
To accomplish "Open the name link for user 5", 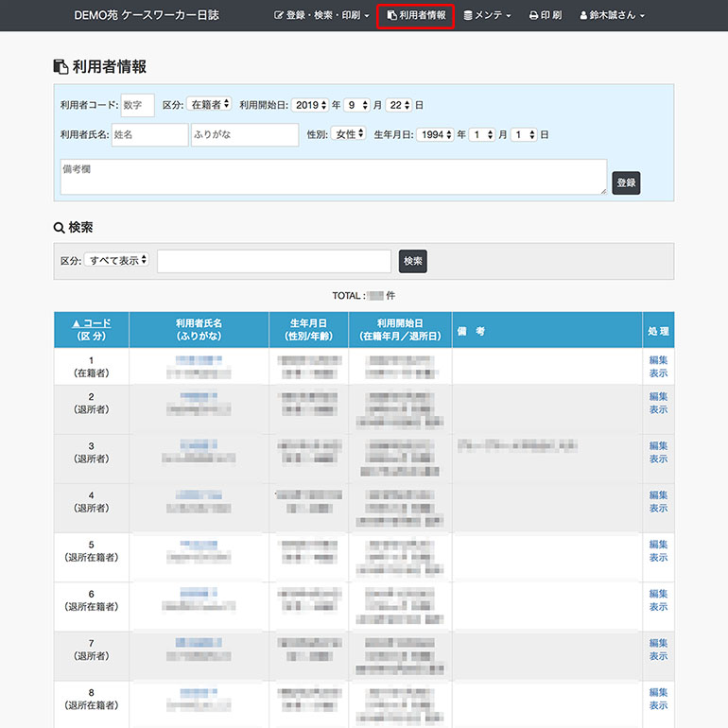I will click(199, 544).
